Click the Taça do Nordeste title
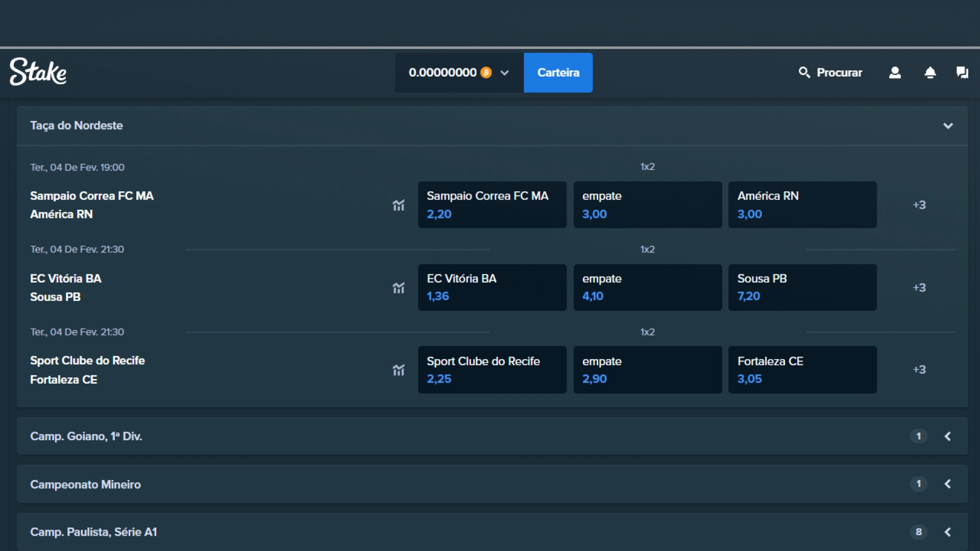 pos(77,126)
